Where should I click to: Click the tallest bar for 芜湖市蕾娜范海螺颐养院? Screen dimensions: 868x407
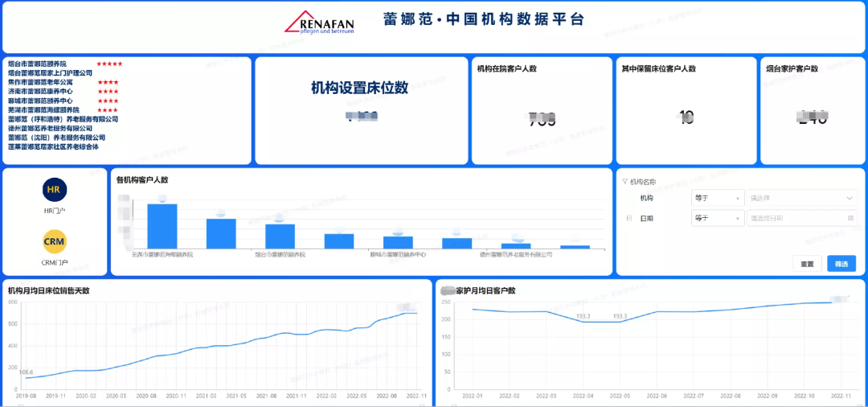162,226
